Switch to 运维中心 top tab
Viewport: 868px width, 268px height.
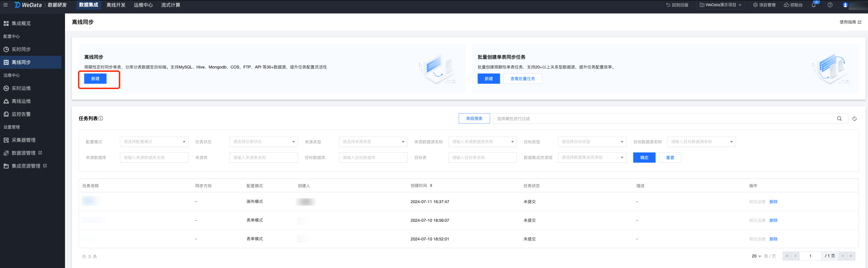click(x=143, y=5)
